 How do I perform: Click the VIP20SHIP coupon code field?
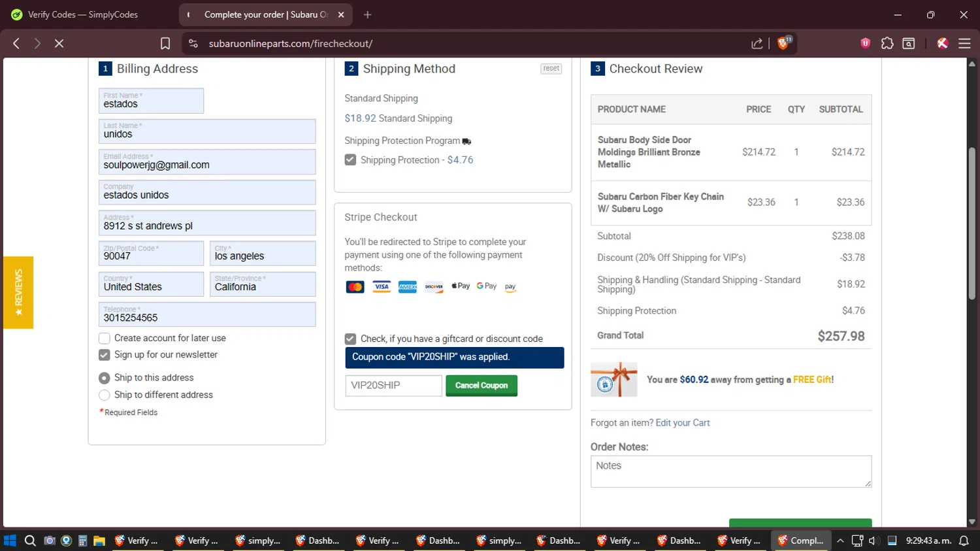(x=393, y=386)
